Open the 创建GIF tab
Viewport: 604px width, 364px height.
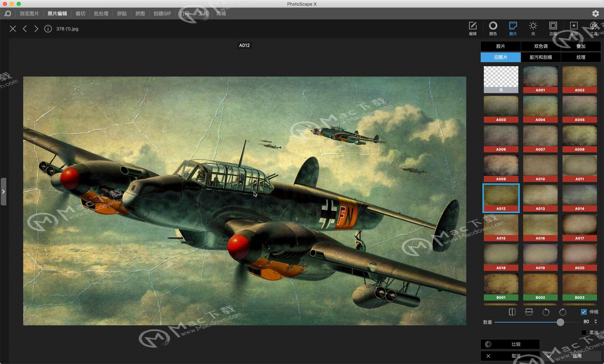point(162,13)
